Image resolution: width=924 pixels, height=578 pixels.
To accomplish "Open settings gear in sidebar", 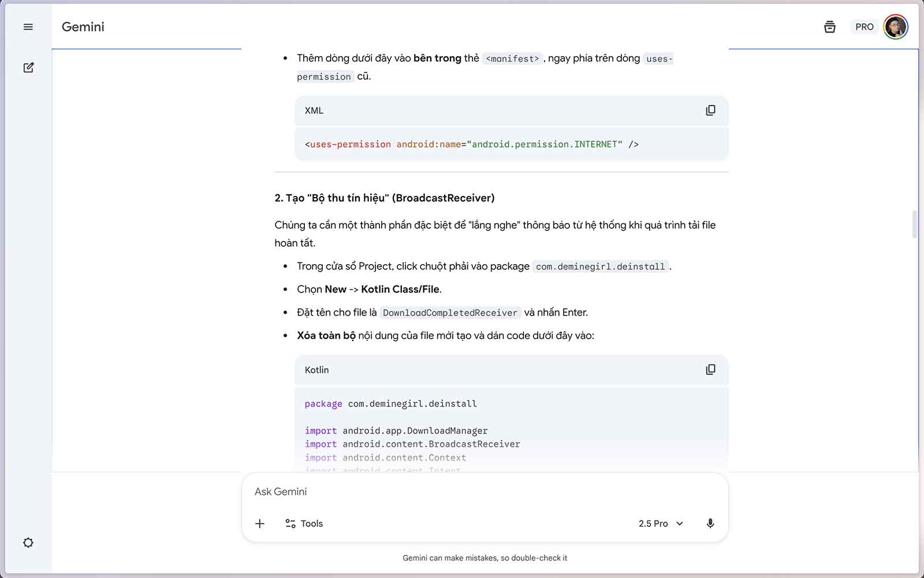I will pos(28,543).
